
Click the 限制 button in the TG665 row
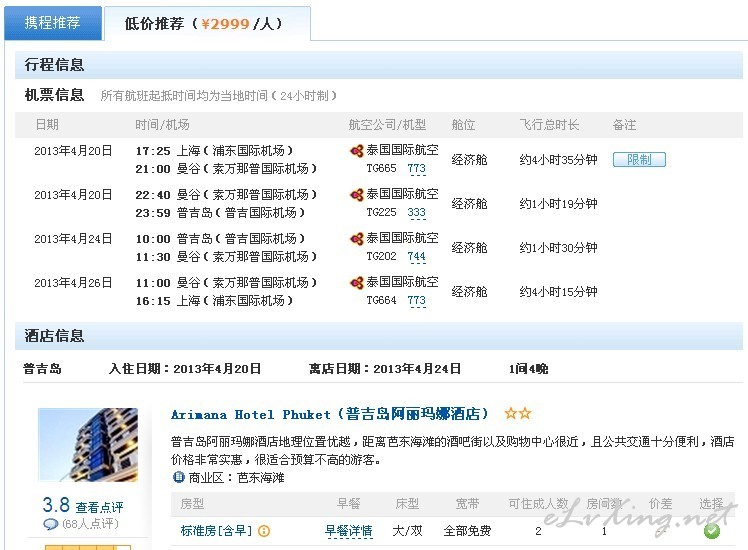pos(639,159)
